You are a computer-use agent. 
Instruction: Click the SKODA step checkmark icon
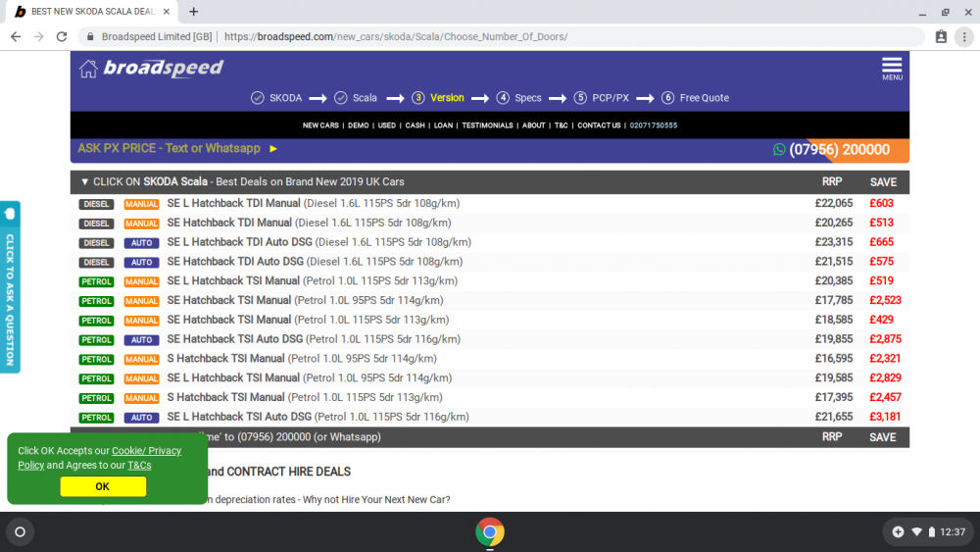coord(258,98)
